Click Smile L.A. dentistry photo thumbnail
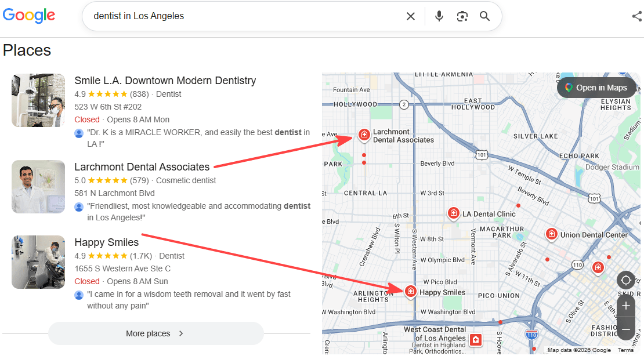The height and width of the screenshot is (363, 644). click(38, 100)
